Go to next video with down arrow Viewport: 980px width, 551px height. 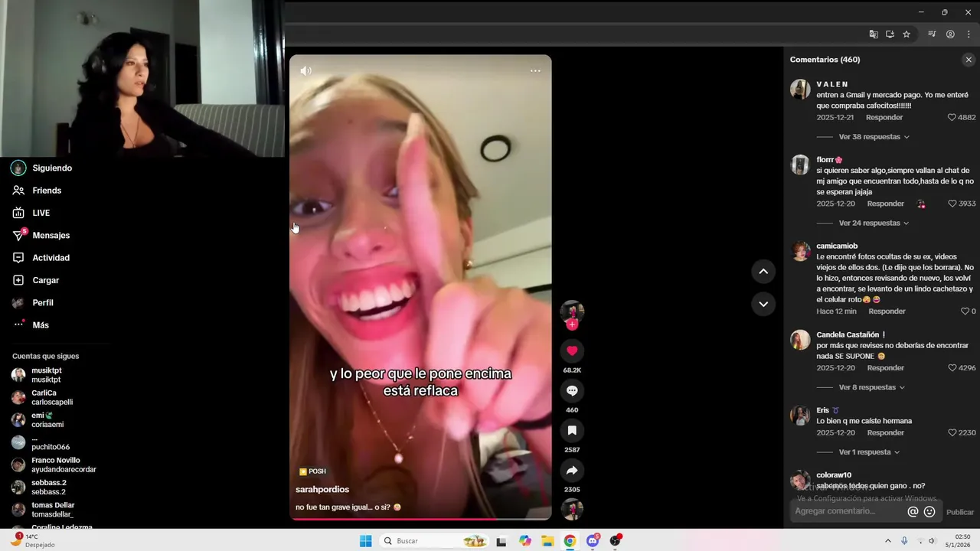pyautogui.click(x=763, y=304)
